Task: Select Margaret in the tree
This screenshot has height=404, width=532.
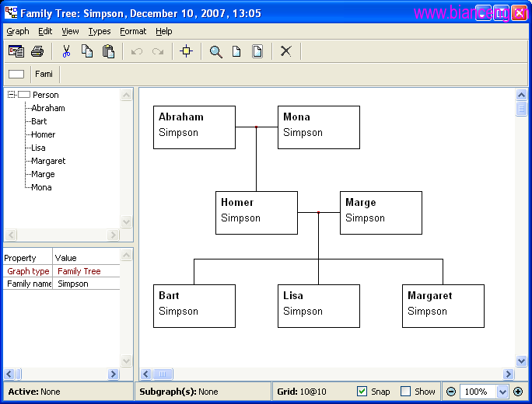Action: coord(48,161)
